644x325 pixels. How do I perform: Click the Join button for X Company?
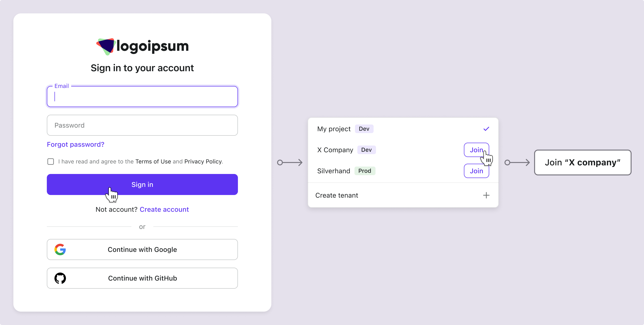coord(476,150)
